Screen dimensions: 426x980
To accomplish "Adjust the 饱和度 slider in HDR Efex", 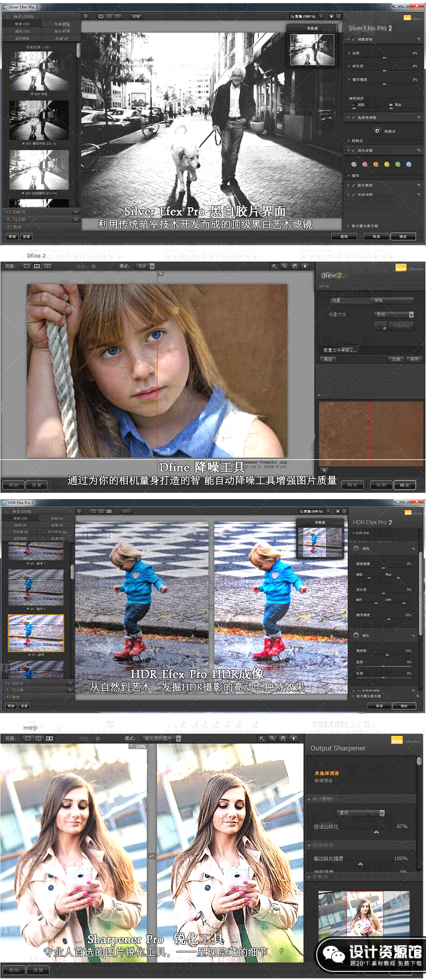I will [388, 654].
